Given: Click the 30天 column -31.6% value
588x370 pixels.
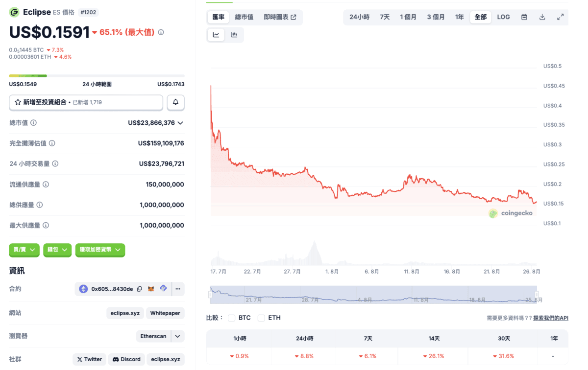Looking at the screenshot, I should [x=503, y=356].
